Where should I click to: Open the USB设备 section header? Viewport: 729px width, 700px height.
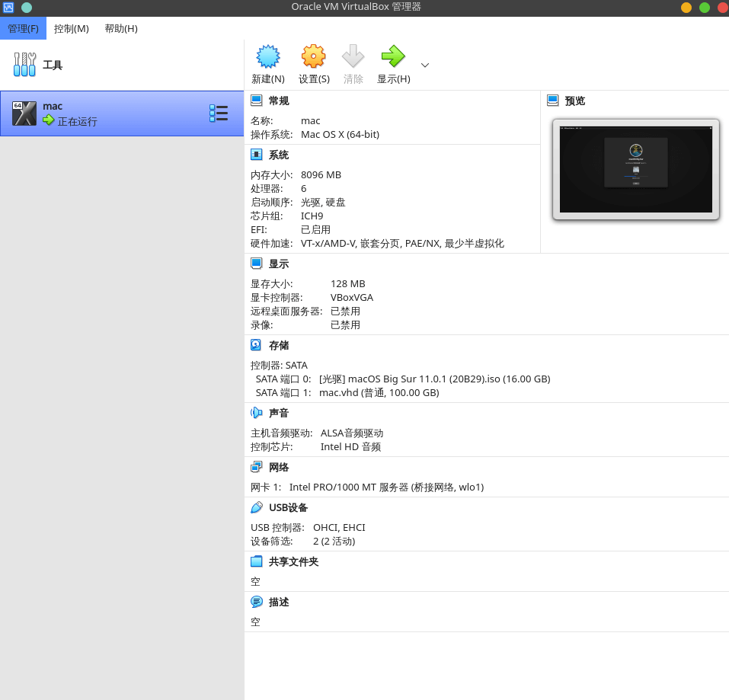(288, 507)
